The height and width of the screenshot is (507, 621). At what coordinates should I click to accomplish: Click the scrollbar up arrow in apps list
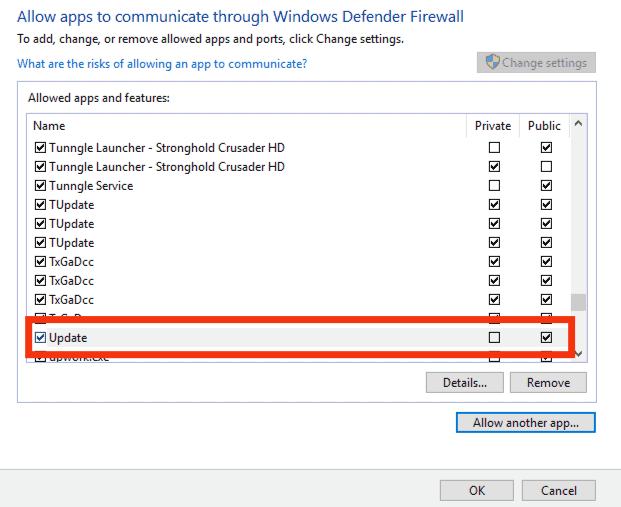(578, 124)
